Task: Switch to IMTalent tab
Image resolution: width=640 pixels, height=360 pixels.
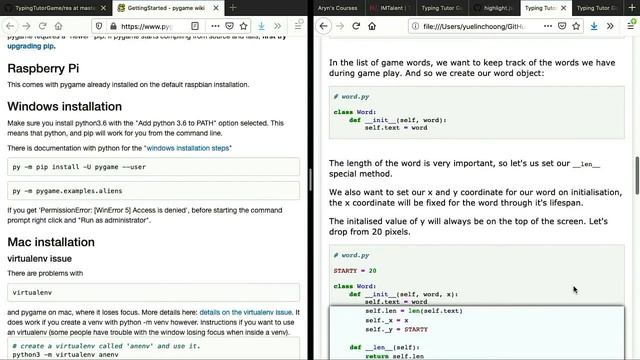Action: (392, 8)
